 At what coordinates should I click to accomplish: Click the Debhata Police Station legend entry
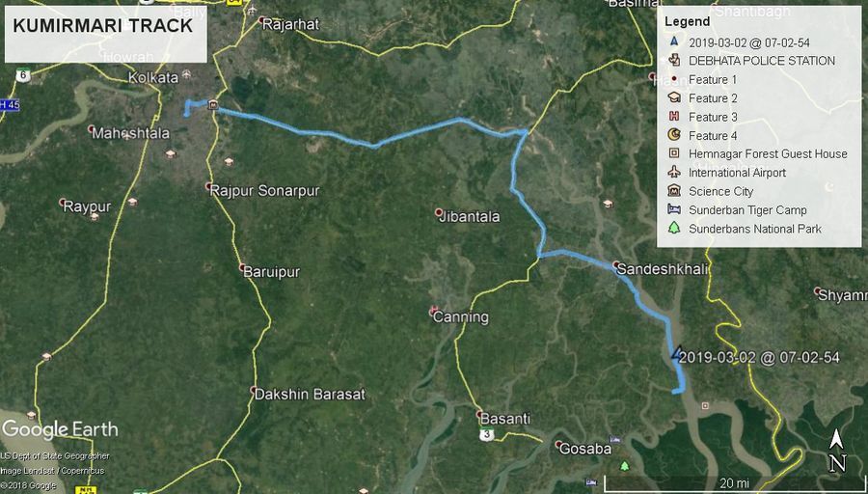point(751,61)
